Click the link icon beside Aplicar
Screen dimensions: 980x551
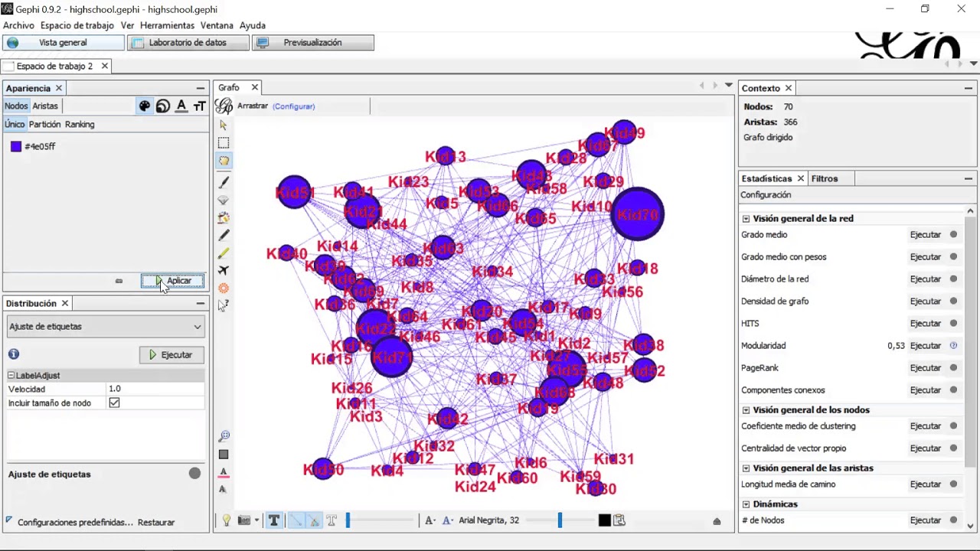tap(119, 281)
